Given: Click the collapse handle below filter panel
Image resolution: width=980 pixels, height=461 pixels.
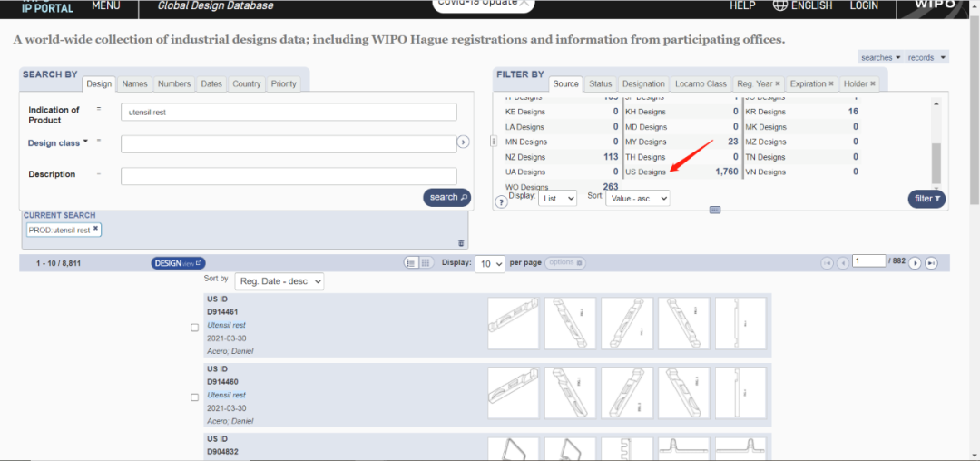Looking at the screenshot, I should (x=716, y=210).
